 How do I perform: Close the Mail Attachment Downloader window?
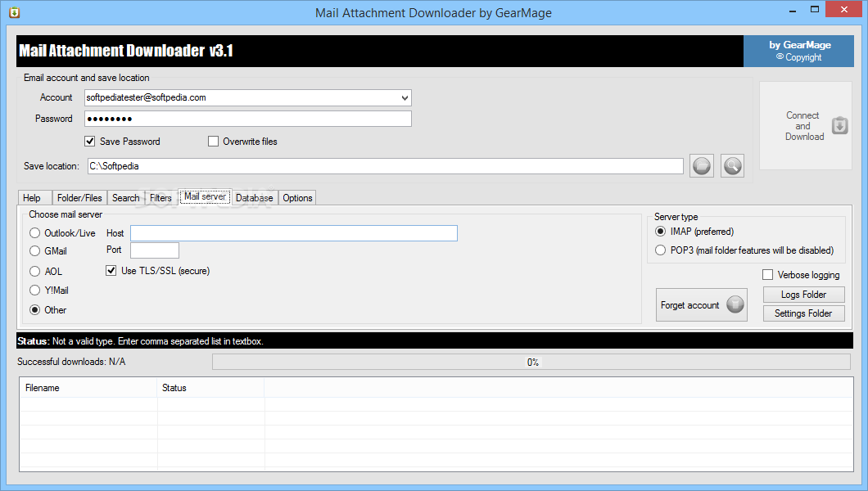point(844,9)
